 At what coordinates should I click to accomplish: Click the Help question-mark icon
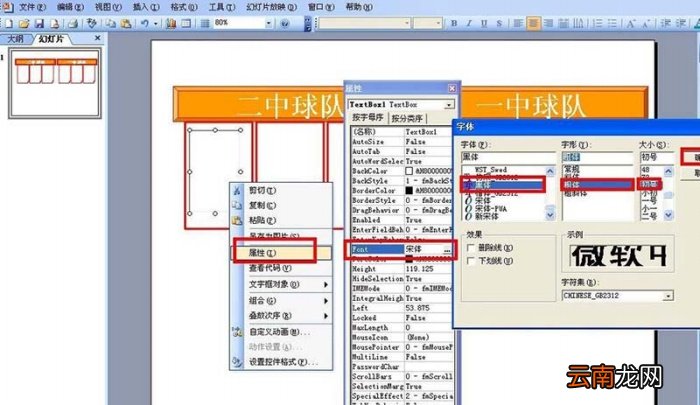coord(285,23)
